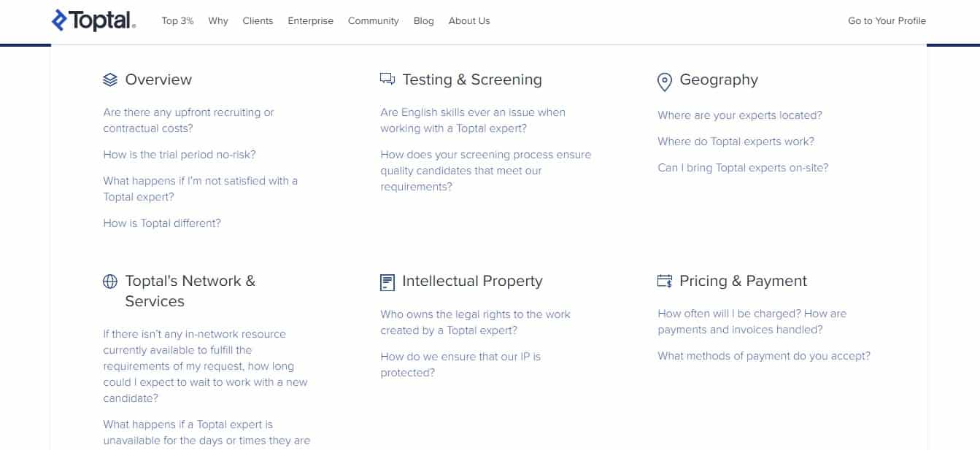The width and height of the screenshot is (980, 450).
Task: Click the link about legal rights to created work
Action: point(476,322)
